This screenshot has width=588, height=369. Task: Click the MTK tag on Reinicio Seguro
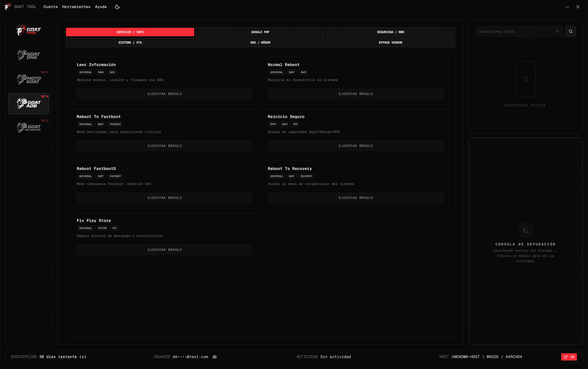[x=295, y=124]
